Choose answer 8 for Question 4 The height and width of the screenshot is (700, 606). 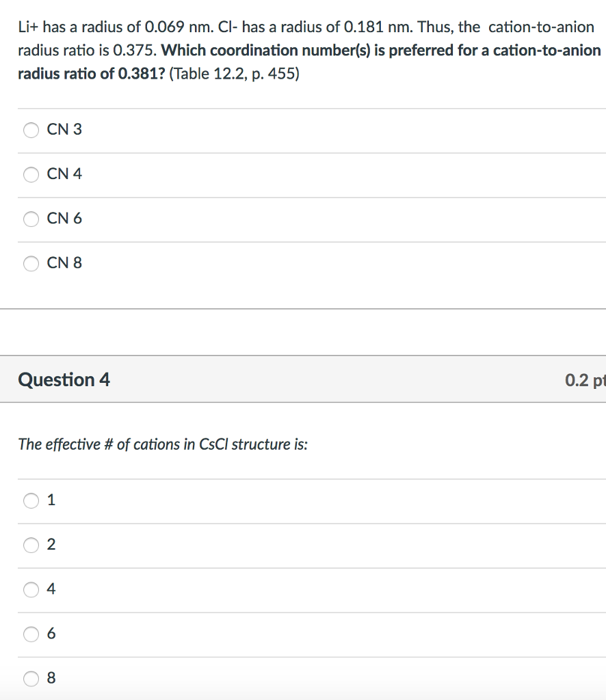(x=31, y=678)
